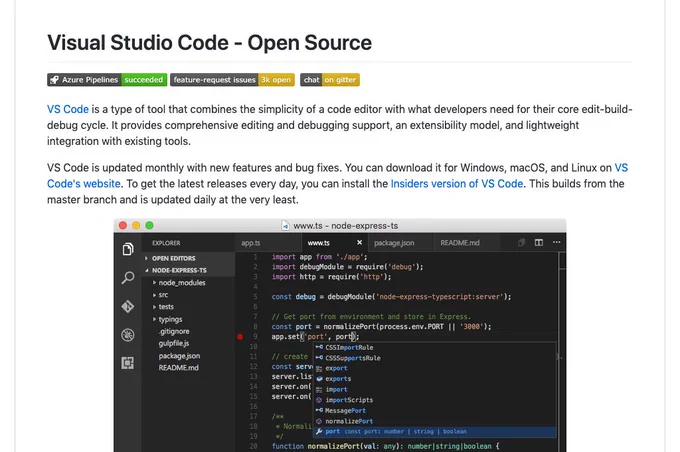Open the Insiders version of VS Code link
680x452 pixels.
click(457, 183)
